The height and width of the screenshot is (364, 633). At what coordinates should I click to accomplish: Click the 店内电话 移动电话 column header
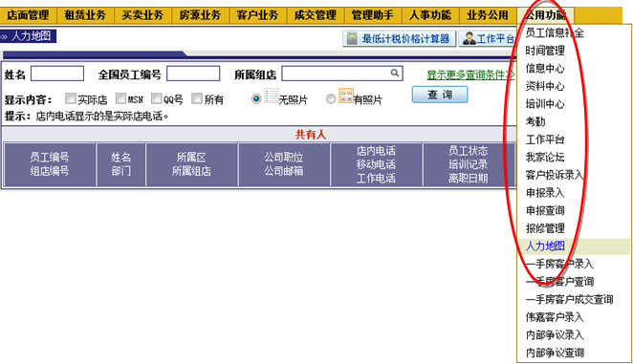click(x=376, y=164)
